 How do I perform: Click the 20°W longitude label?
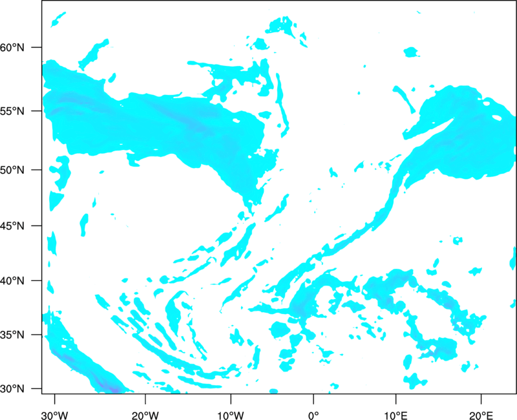pos(145,415)
